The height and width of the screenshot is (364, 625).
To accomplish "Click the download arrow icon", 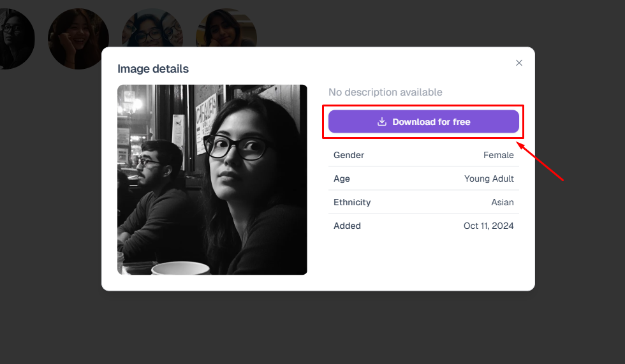I will [382, 122].
